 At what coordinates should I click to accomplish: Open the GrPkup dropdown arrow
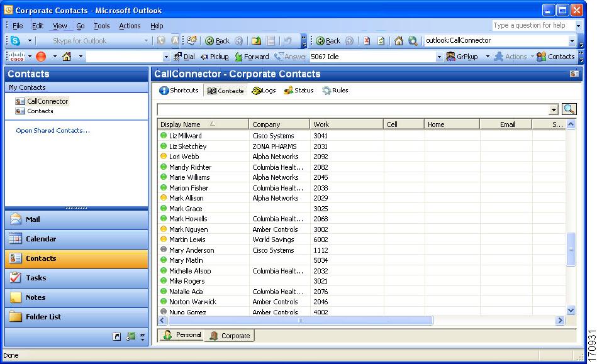point(488,57)
